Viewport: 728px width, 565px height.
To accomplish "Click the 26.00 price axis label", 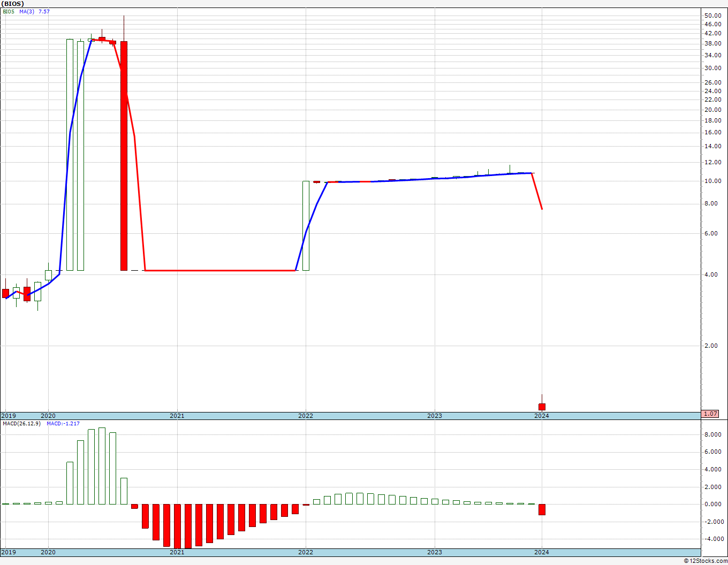I will [712, 82].
